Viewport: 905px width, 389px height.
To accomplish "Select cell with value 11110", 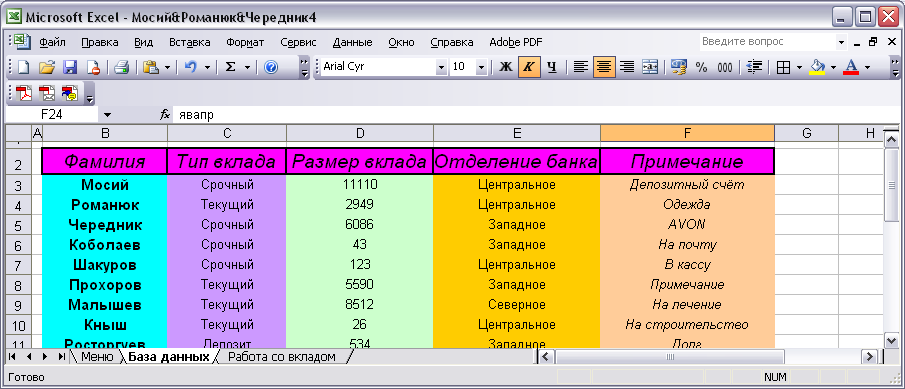I will [x=360, y=185].
